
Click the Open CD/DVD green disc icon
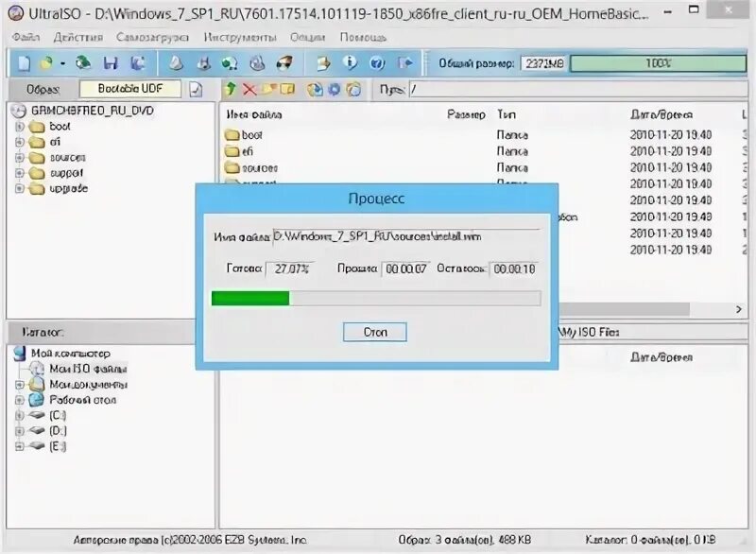click(x=83, y=62)
